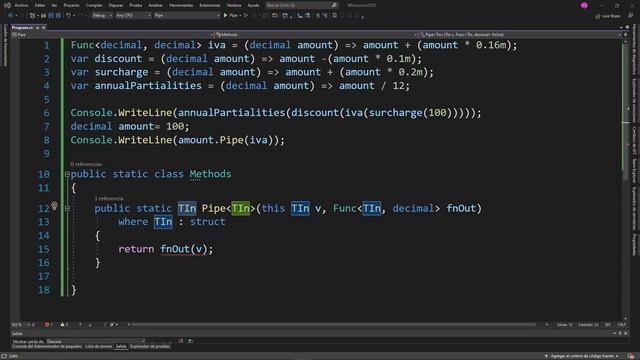Screen dimensions: 640x360
Task: Switch to Lista de errores tab
Action: click(98, 347)
